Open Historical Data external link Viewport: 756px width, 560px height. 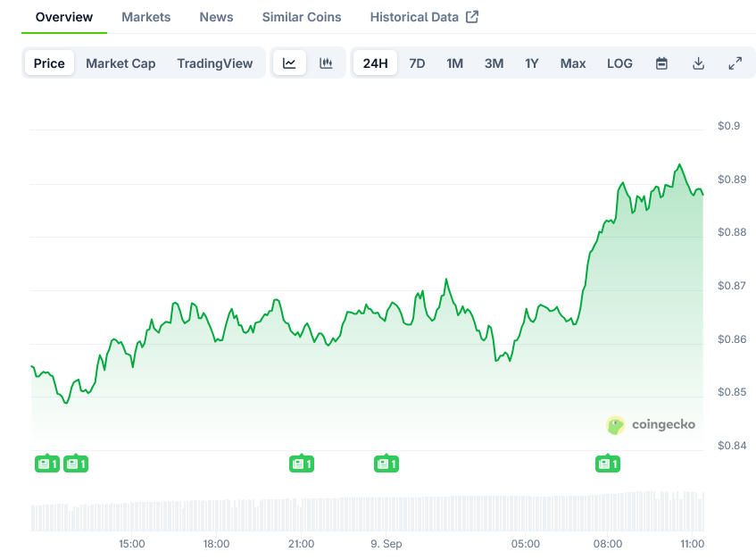tap(424, 17)
